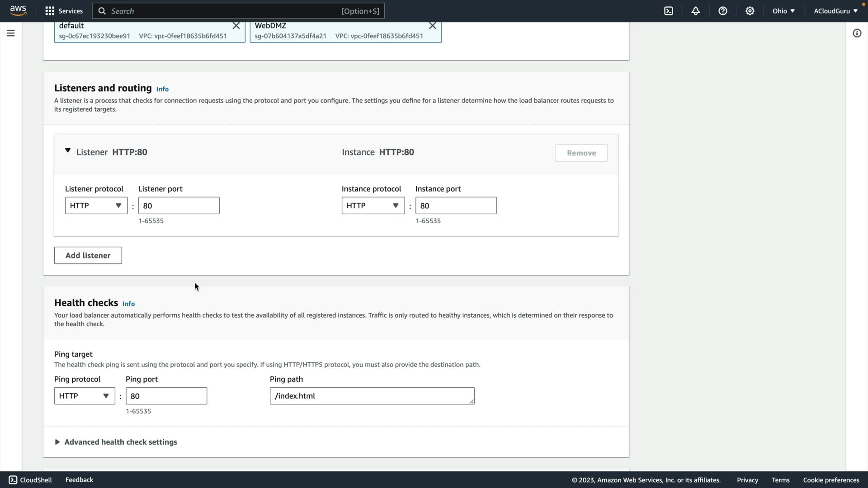The width and height of the screenshot is (868, 488).
Task: Remove the default security group
Action: [236, 26]
